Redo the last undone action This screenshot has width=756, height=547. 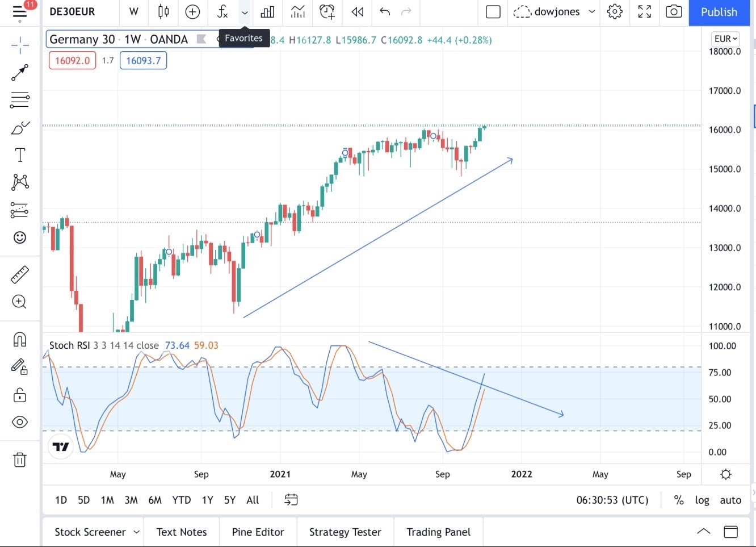(x=406, y=12)
